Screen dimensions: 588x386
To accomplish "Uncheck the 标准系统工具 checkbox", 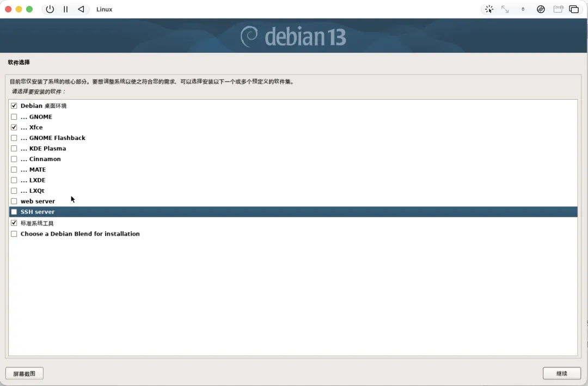I will (x=14, y=223).
